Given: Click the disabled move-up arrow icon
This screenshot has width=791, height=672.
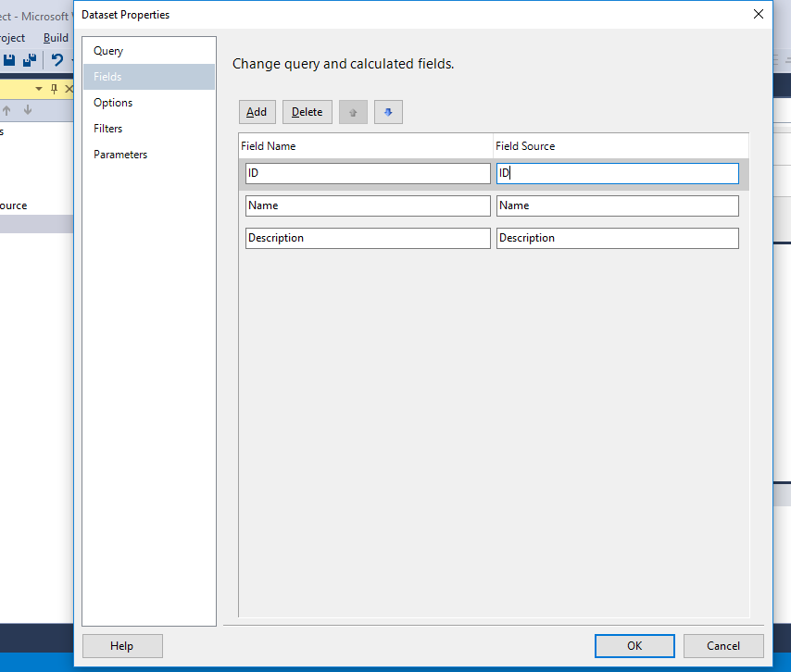Looking at the screenshot, I should (353, 111).
